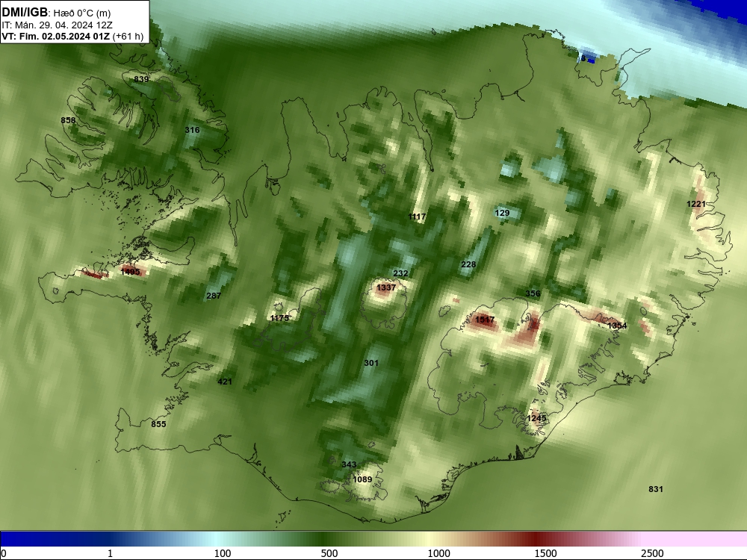
Task: Select the 1221 label in the east
Action: pyautogui.click(x=695, y=204)
